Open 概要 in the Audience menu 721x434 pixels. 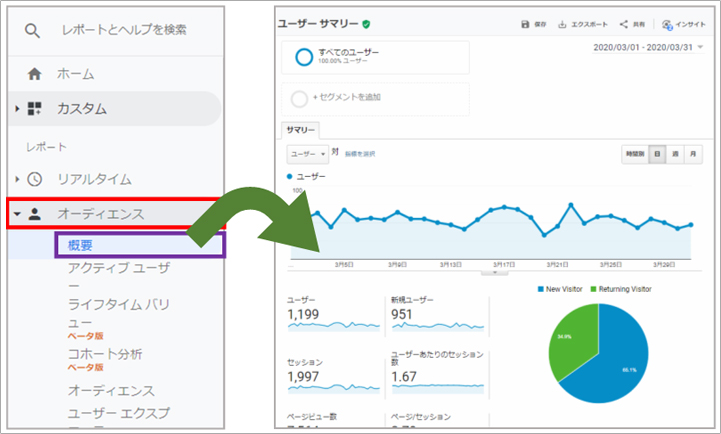81,245
